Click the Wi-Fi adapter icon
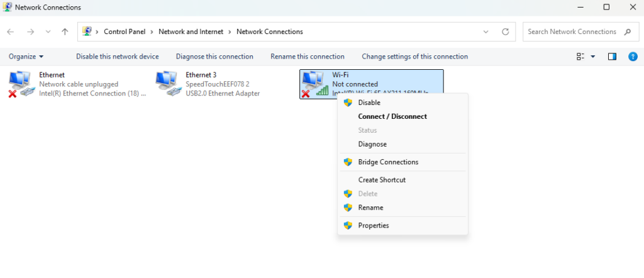Image resolution: width=644 pixels, height=278 pixels. [x=315, y=84]
